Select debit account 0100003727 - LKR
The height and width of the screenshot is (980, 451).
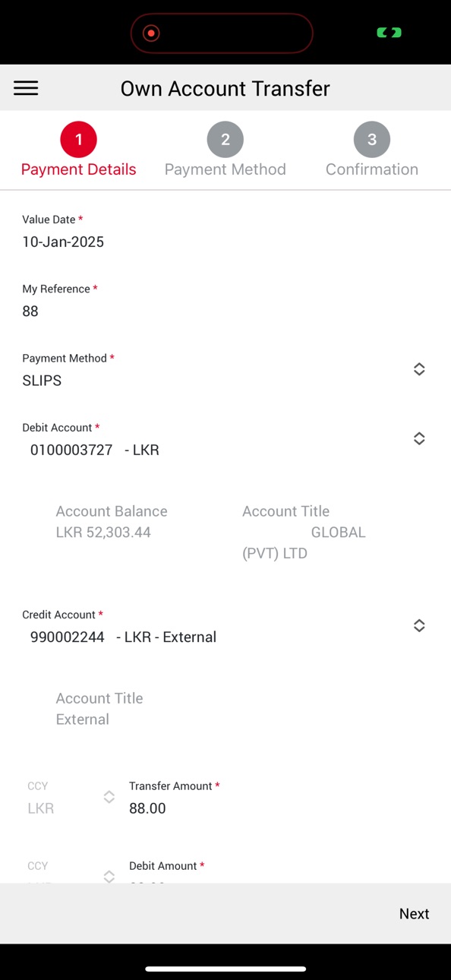95,450
